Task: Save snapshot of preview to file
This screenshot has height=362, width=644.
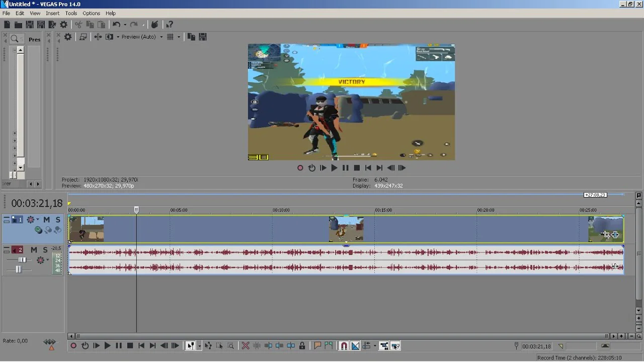Action: click(x=203, y=37)
